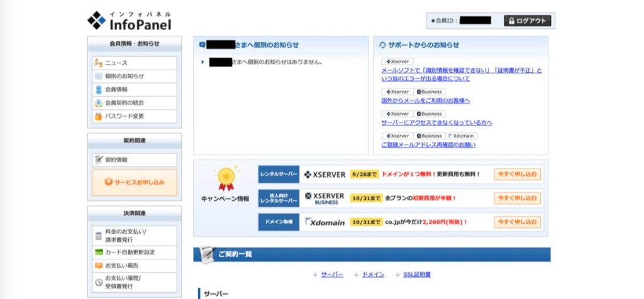The height and width of the screenshot is (299, 644).
Task: Open the mail software certificate error notice
Action: coord(461,74)
